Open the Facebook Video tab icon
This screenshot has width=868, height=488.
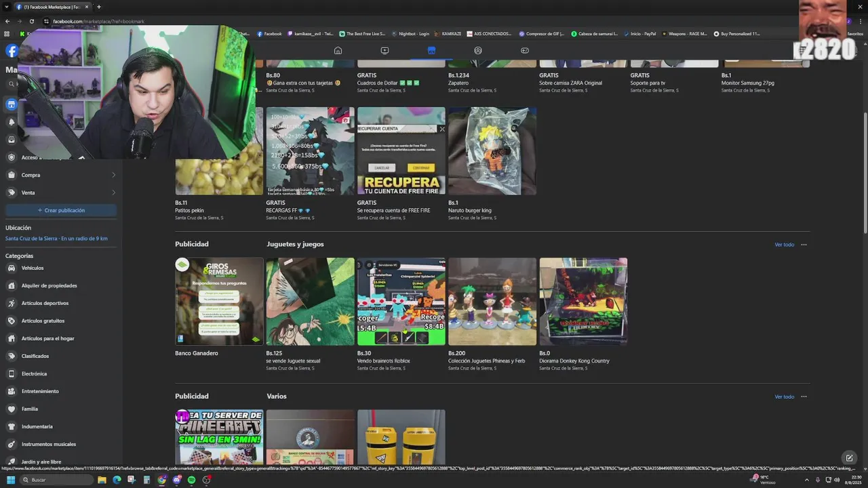[x=384, y=50]
